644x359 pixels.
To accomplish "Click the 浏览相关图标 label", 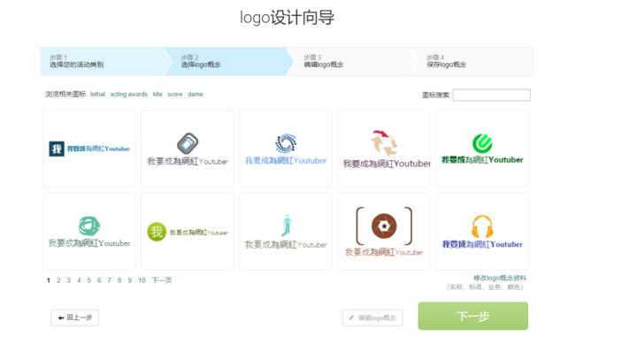I will click(65, 94).
